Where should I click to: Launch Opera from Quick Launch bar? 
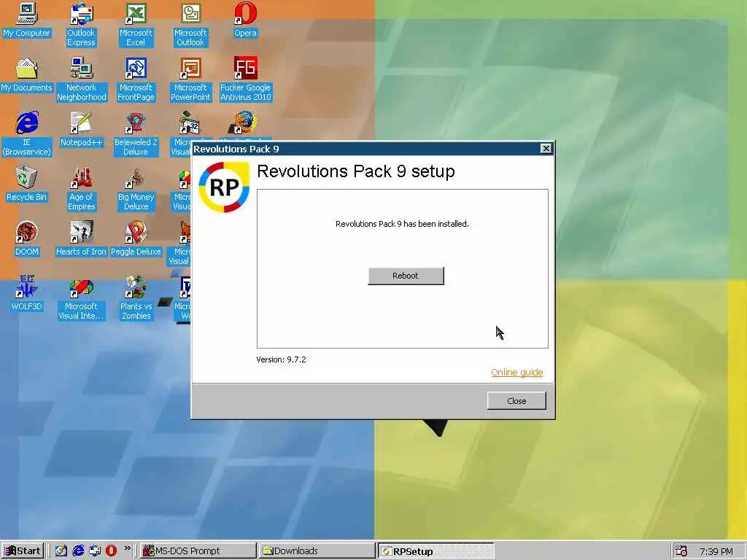[111, 551]
